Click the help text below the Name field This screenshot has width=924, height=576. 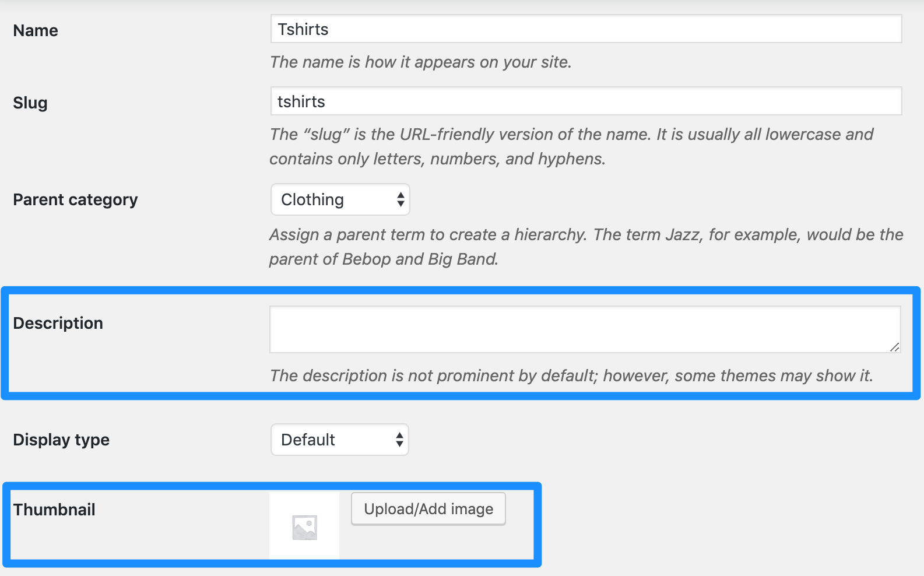(420, 62)
